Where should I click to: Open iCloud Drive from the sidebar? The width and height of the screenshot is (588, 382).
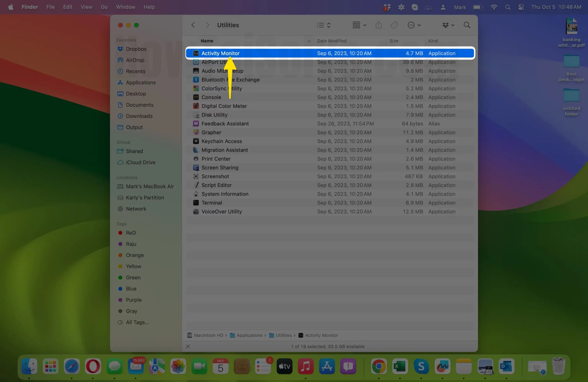[140, 162]
